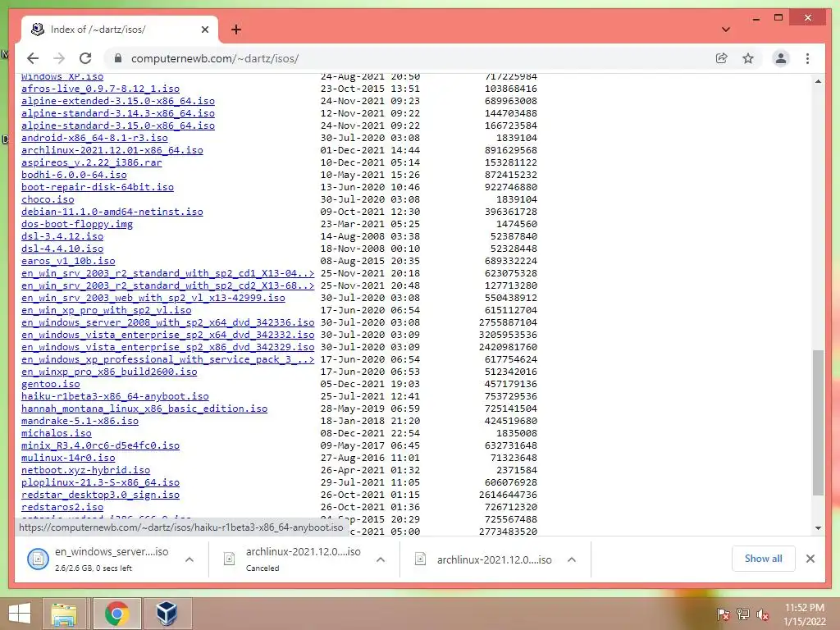840x630 pixels.
Task: Click the taskbar clock and date
Action: pos(805,614)
